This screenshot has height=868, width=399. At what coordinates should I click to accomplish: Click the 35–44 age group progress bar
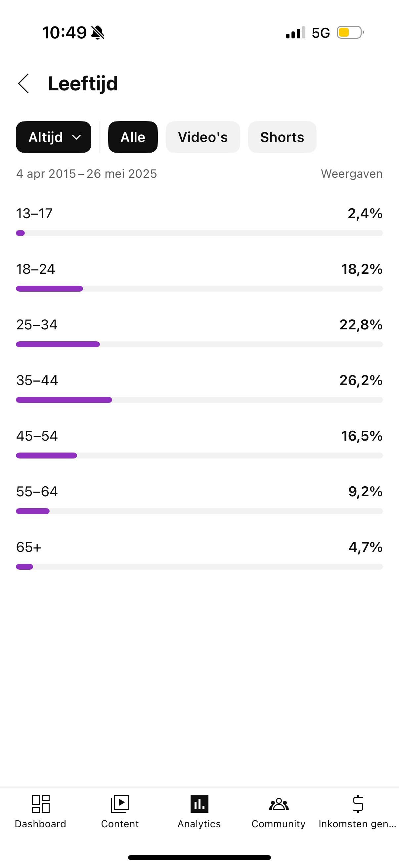coord(199,400)
